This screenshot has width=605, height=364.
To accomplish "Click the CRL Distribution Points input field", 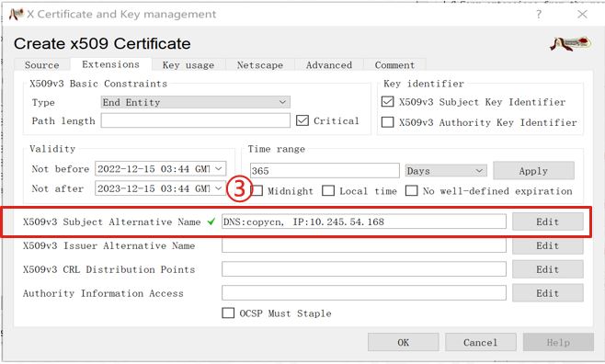I will (364, 269).
